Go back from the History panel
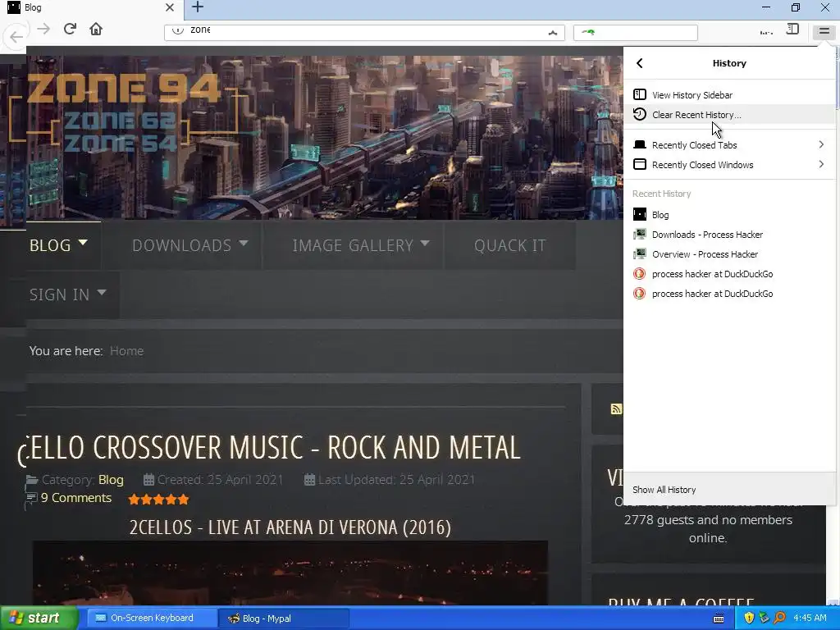Screen dimensions: 840x630 tap(640, 63)
